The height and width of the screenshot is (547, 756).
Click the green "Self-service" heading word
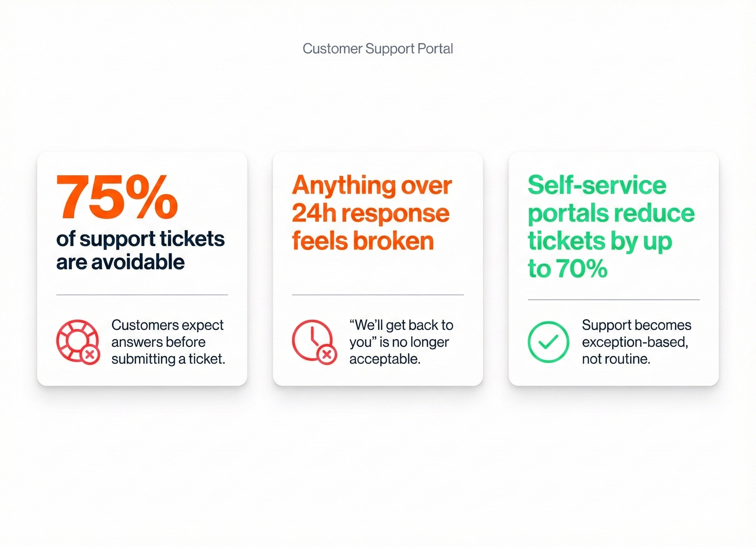click(x=597, y=185)
